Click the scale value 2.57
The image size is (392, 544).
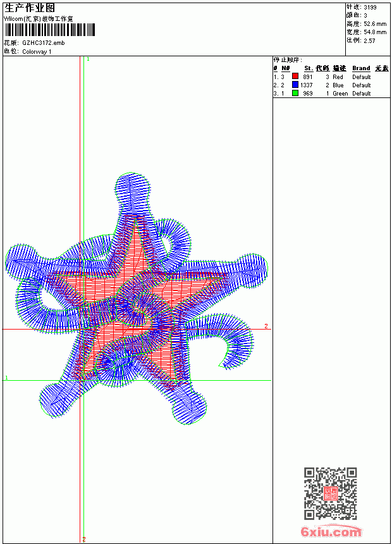(x=369, y=40)
